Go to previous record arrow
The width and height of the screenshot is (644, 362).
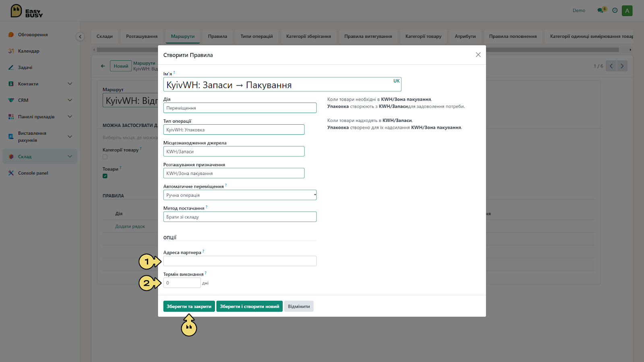[611, 66]
